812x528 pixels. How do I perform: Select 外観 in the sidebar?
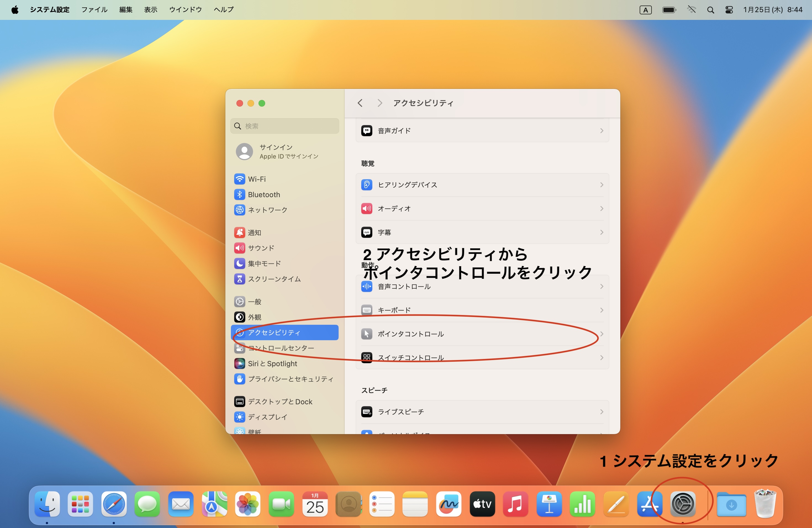[x=284, y=317]
